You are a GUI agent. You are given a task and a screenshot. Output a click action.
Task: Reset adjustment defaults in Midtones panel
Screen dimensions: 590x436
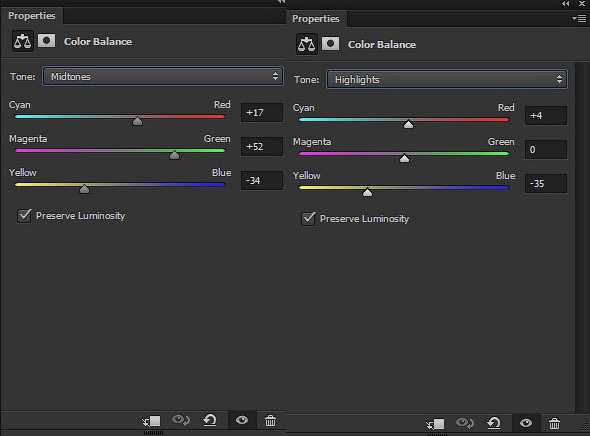click(x=210, y=420)
